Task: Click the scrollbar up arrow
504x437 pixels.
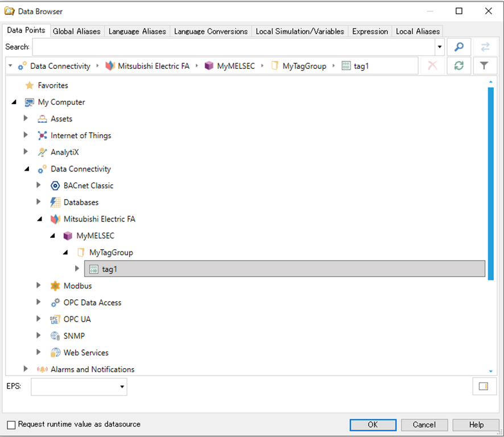Action: click(490, 82)
